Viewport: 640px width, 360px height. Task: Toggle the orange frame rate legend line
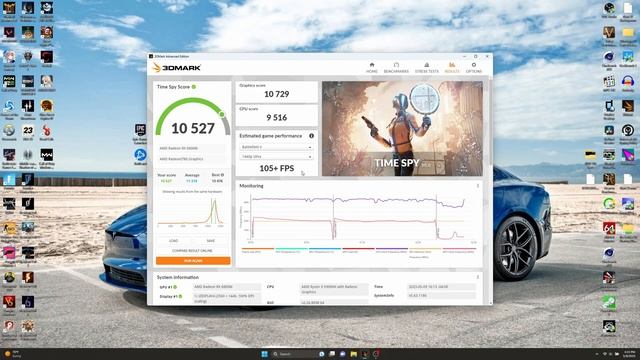[258, 249]
